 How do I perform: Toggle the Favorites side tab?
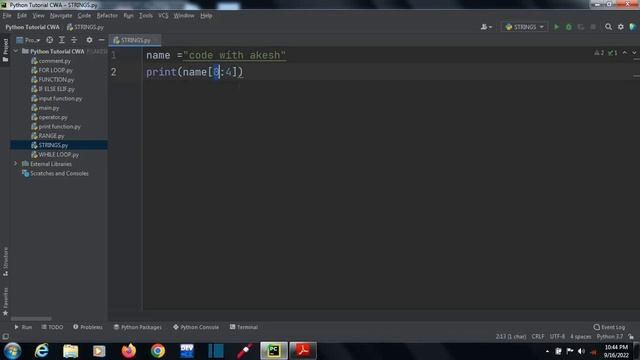click(x=5, y=302)
